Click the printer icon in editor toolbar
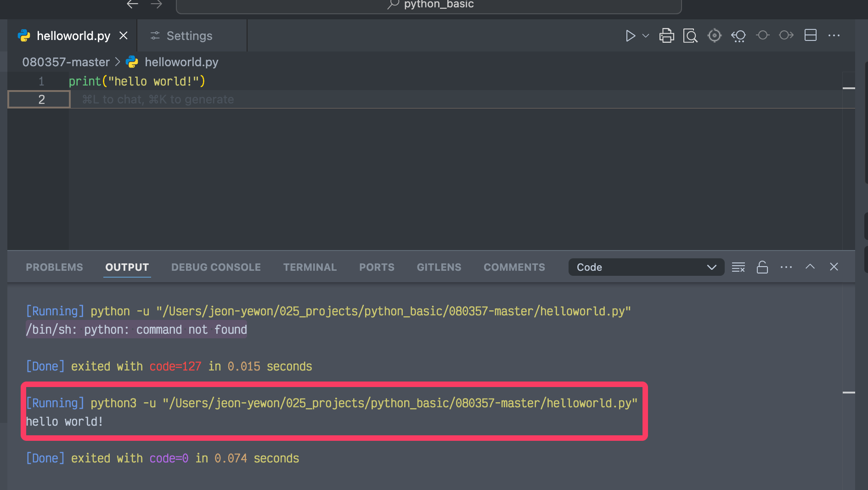Viewport: 868px width, 490px height. [666, 36]
